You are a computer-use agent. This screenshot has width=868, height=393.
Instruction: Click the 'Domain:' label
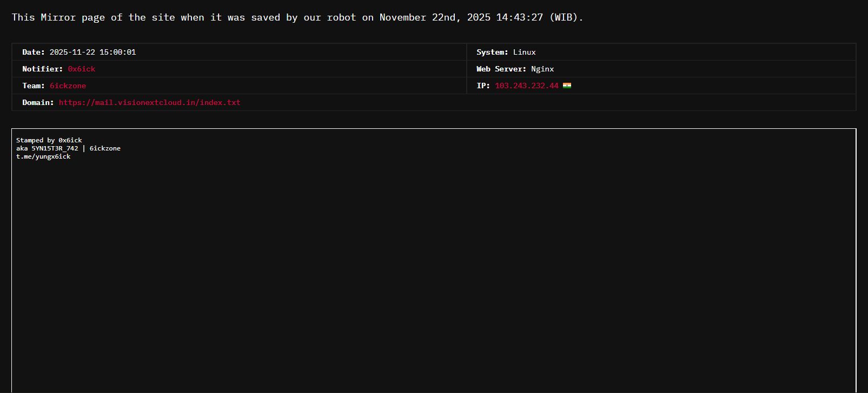point(38,102)
